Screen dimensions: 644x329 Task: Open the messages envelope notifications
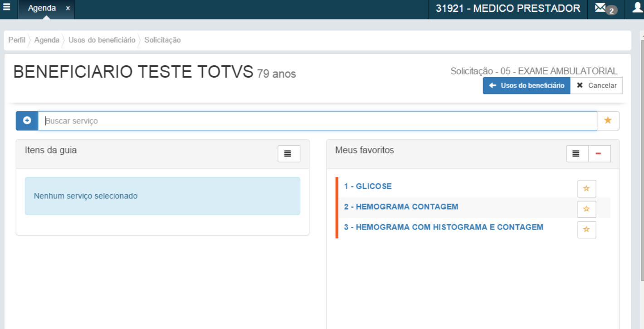coord(601,8)
